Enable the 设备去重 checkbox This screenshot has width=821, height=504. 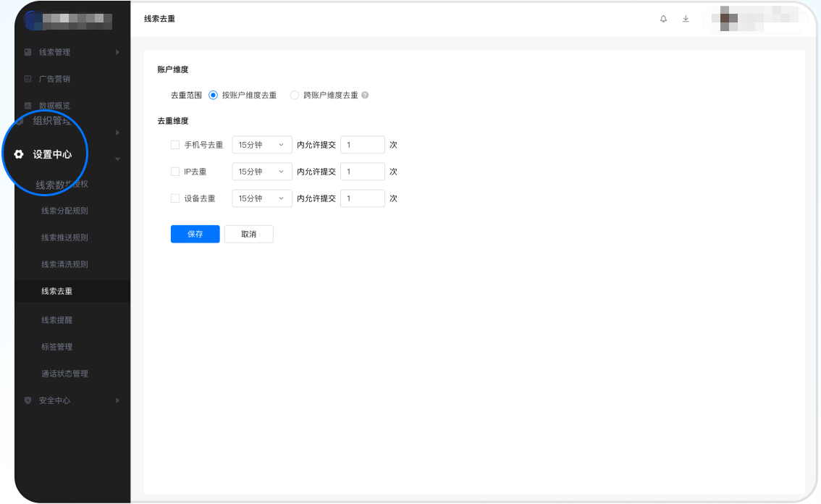(x=174, y=198)
